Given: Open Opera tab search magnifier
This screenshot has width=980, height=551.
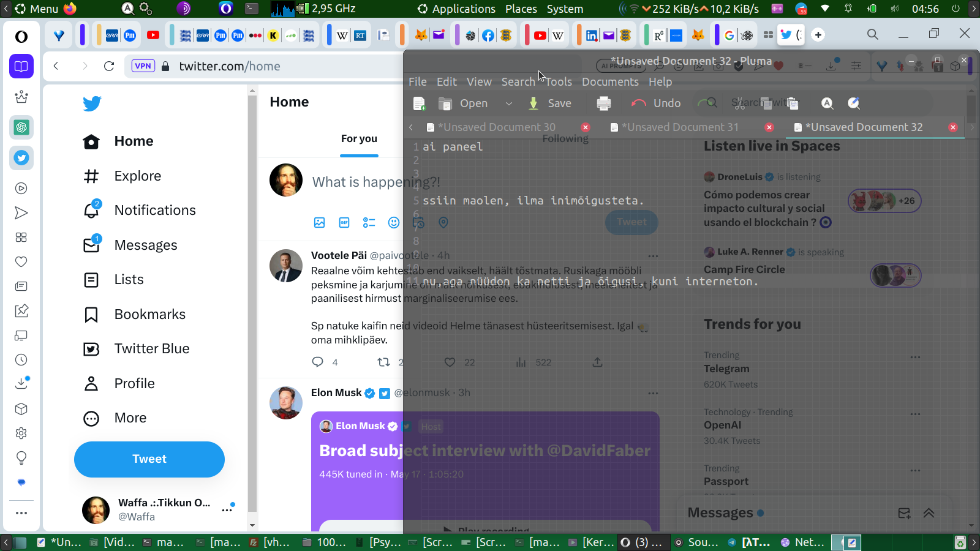Looking at the screenshot, I should [x=873, y=34].
